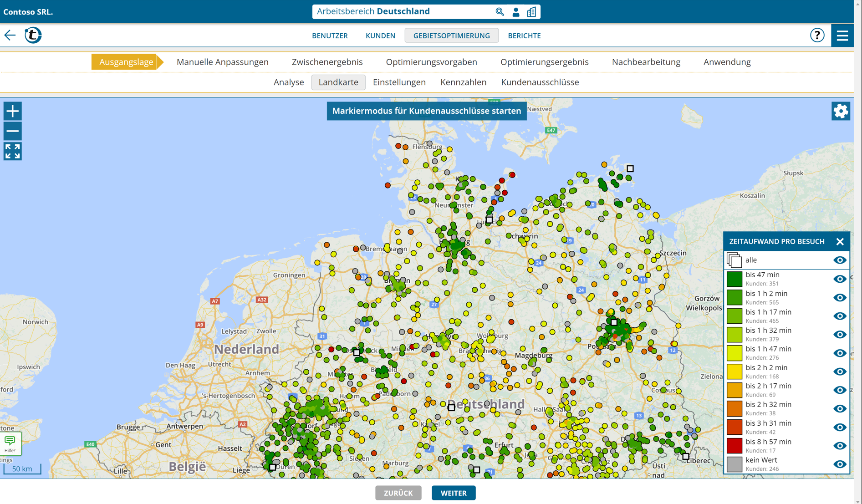Start Markiermodus für Kundenausschlüsse
This screenshot has height=504, width=862.
(427, 111)
